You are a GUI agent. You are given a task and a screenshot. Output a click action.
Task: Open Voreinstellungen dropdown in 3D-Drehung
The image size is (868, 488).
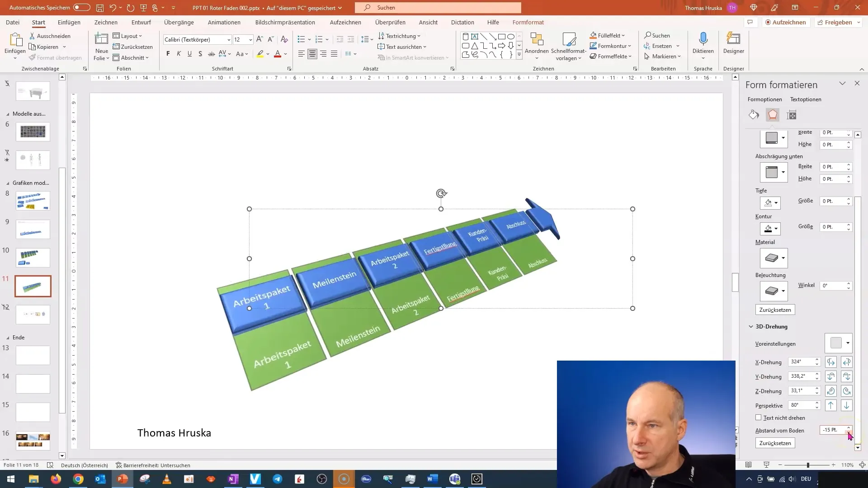click(848, 343)
